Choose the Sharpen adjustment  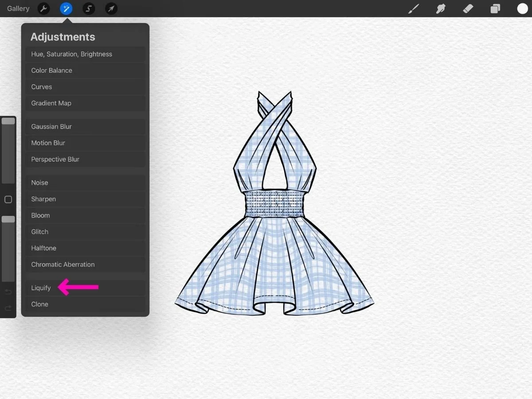(85, 199)
